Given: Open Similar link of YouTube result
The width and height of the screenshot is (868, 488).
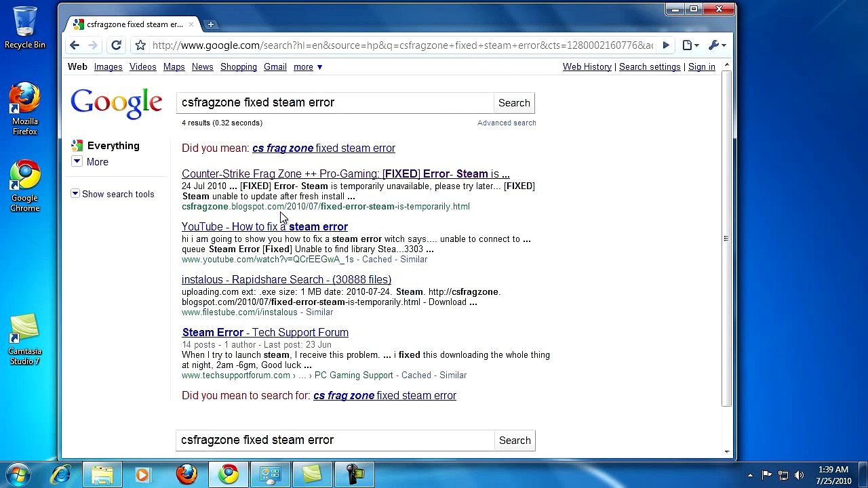Looking at the screenshot, I should [x=414, y=260].
